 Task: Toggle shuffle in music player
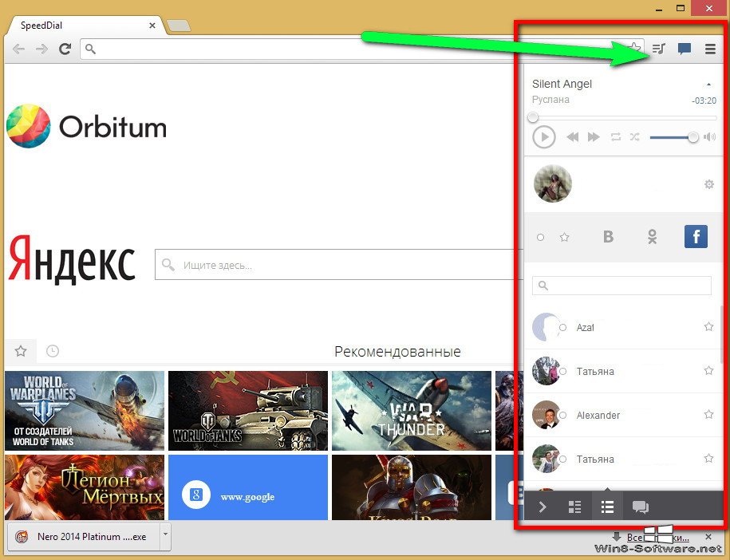(634, 137)
